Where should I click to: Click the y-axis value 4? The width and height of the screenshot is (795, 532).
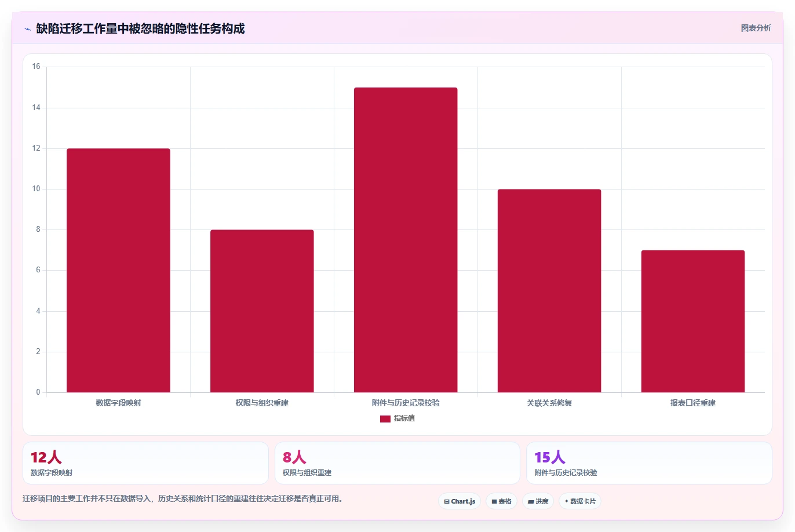coord(38,311)
